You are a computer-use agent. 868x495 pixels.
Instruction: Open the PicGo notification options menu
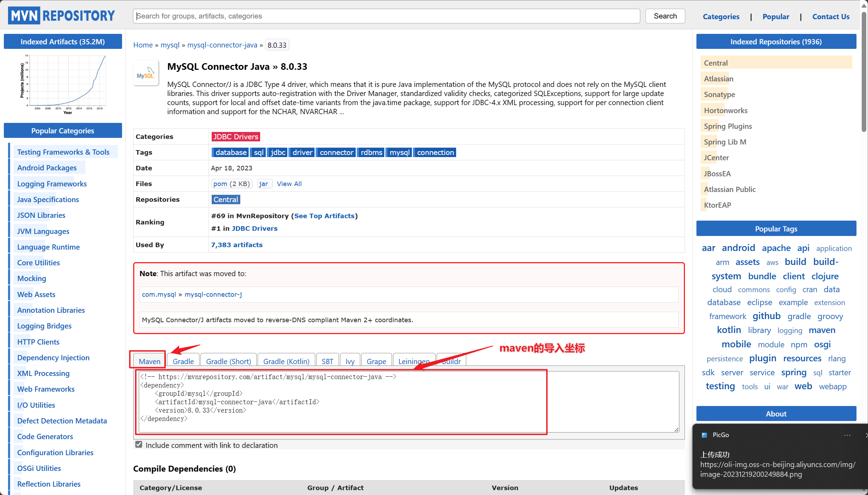[847, 435]
